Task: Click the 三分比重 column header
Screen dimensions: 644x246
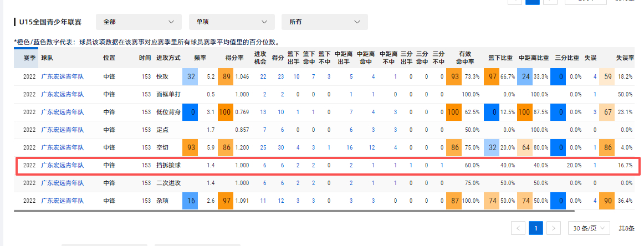Action: point(567,58)
